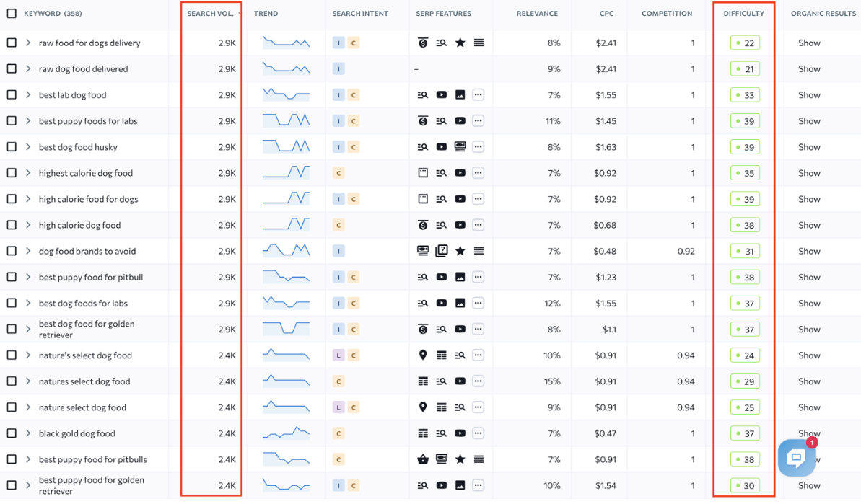Select the black gold dog food checkbox
Screen dimensions: 861x504
point(12,433)
